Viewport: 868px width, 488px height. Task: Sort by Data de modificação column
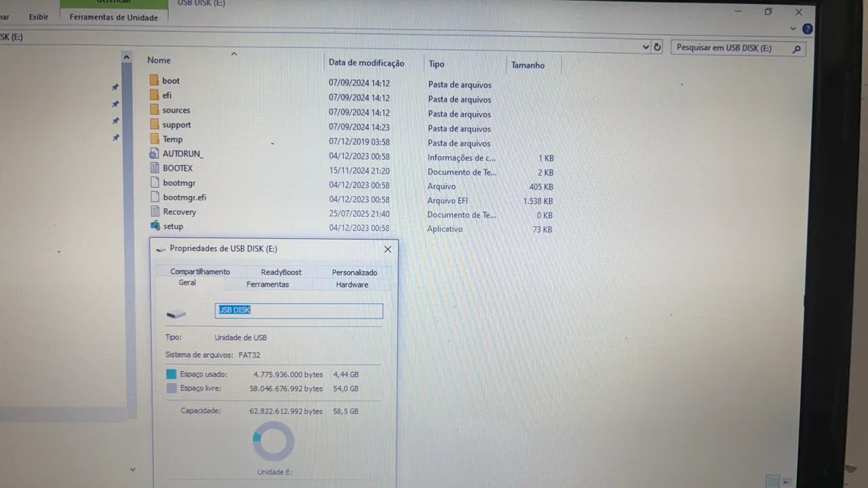point(366,63)
